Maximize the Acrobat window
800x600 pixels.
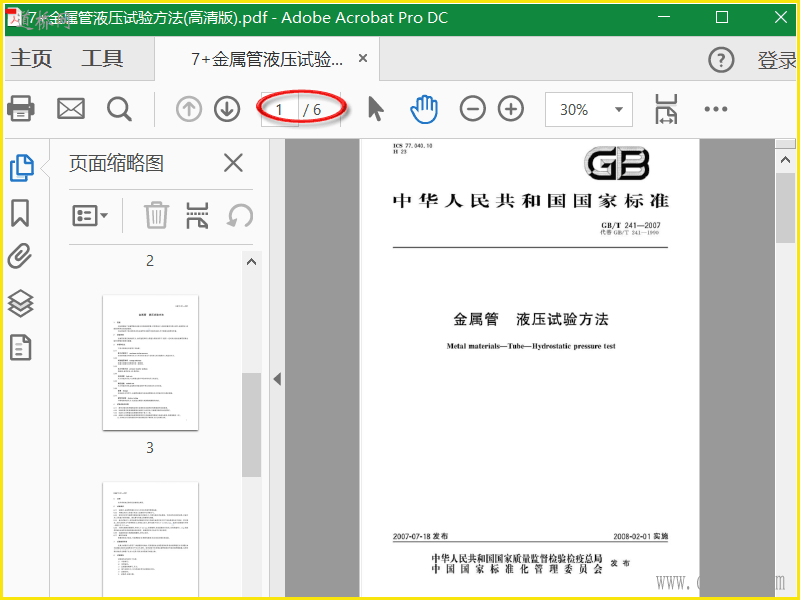click(x=721, y=17)
